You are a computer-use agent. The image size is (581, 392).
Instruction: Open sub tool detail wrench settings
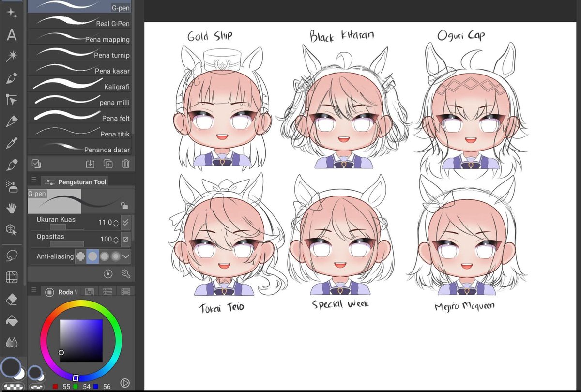(126, 274)
